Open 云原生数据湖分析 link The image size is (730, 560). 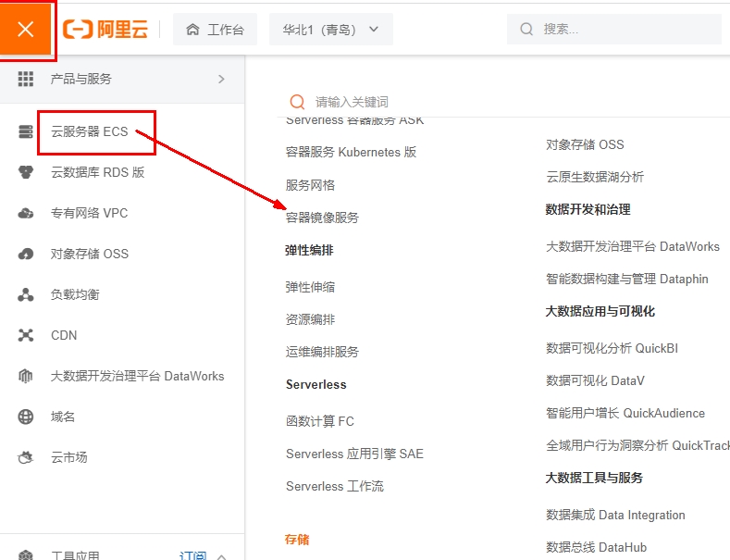point(595,177)
